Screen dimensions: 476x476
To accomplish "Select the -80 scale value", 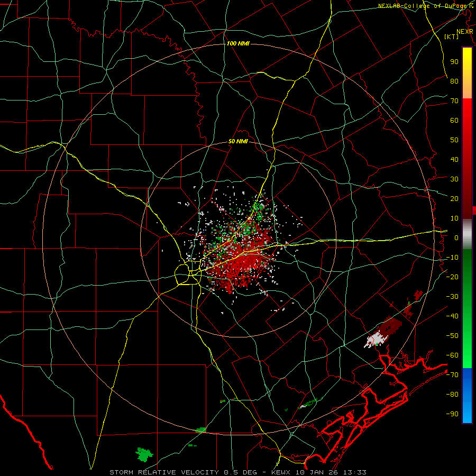I will (452, 395).
